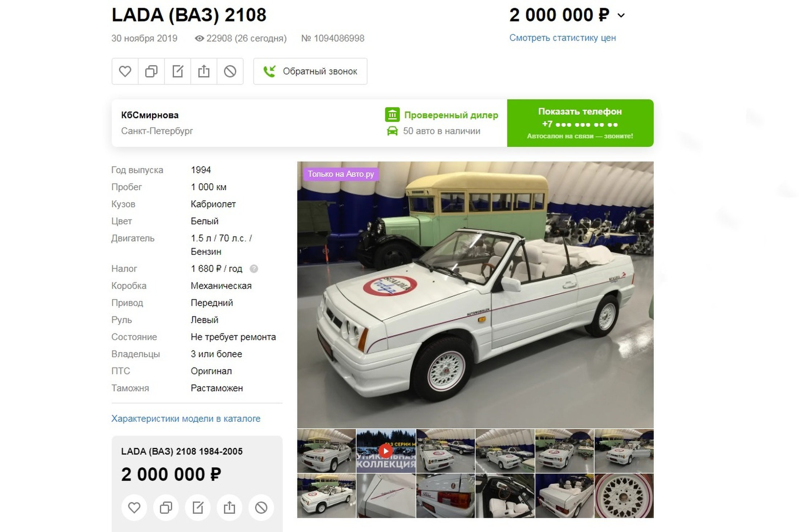799x532 pixels.
Task: Open Смотреть статистику цен link
Action: coord(562,38)
